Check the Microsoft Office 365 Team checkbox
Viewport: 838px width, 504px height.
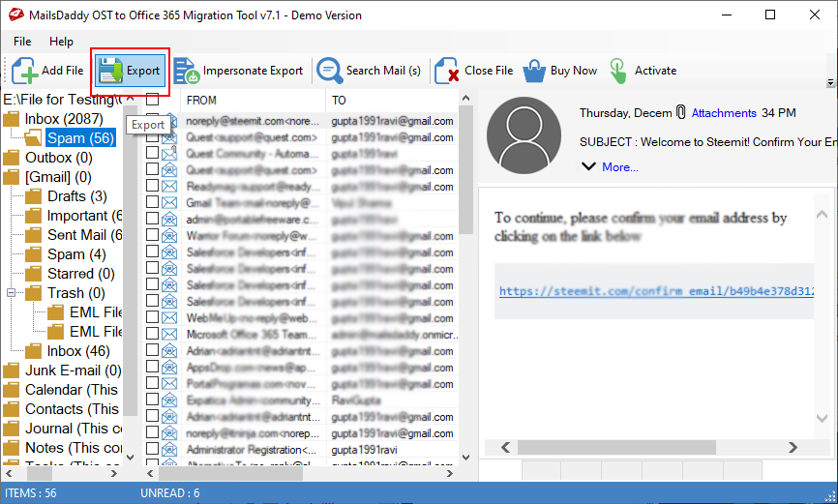point(152,335)
